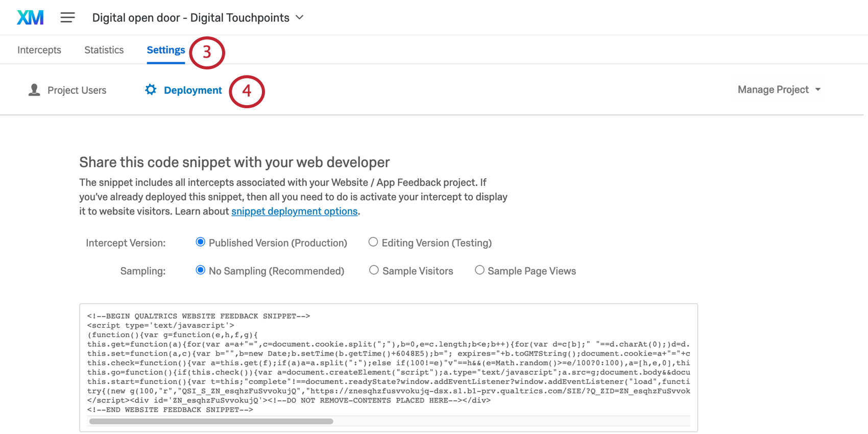Click inside the code snippet text box
868x434 pixels.
coord(389,368)
